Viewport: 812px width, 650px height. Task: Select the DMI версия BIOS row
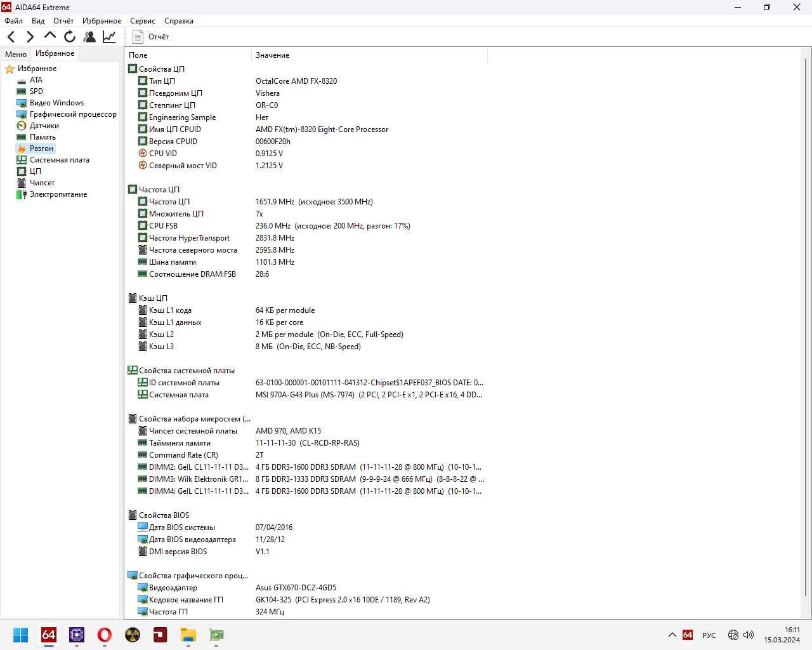(x=306, y=552)
